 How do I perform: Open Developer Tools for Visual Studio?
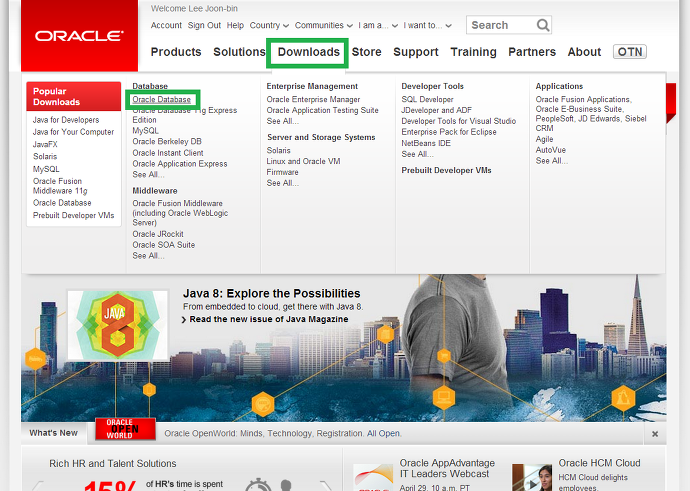pos(459,121)
